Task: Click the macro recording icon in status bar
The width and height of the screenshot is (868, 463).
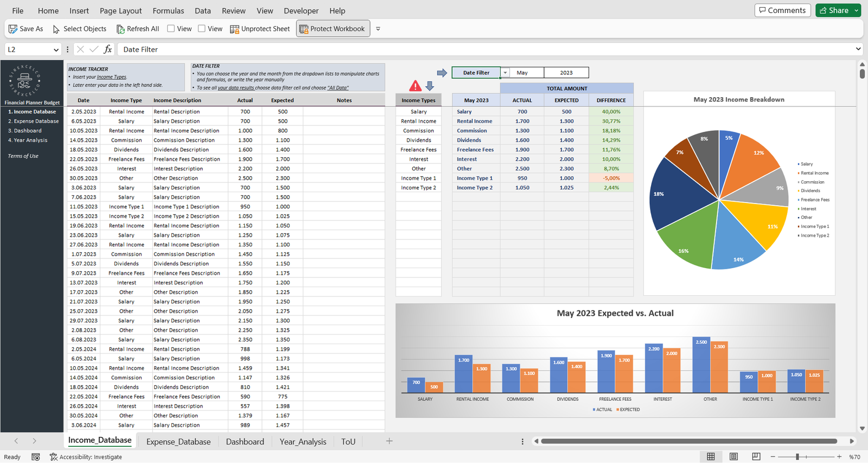Action: coord(36,457)
